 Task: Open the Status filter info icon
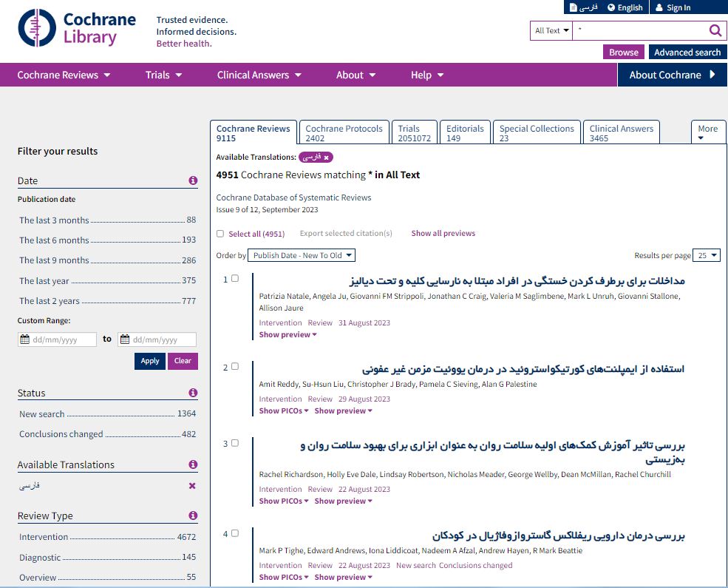193,393
